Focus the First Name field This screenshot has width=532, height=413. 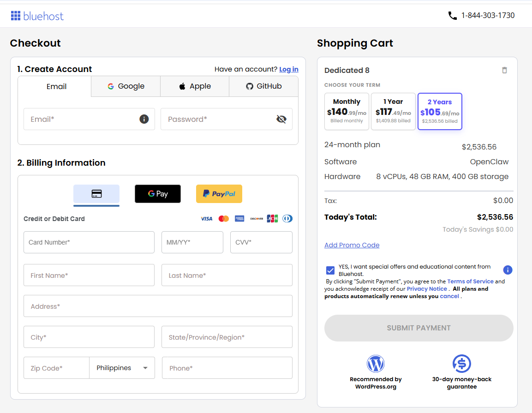89,275
